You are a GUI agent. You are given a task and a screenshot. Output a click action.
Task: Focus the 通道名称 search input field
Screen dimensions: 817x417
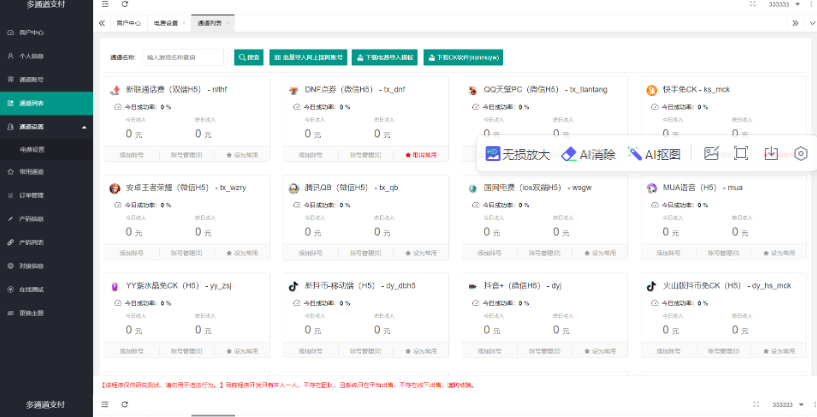tap(183, 57)
